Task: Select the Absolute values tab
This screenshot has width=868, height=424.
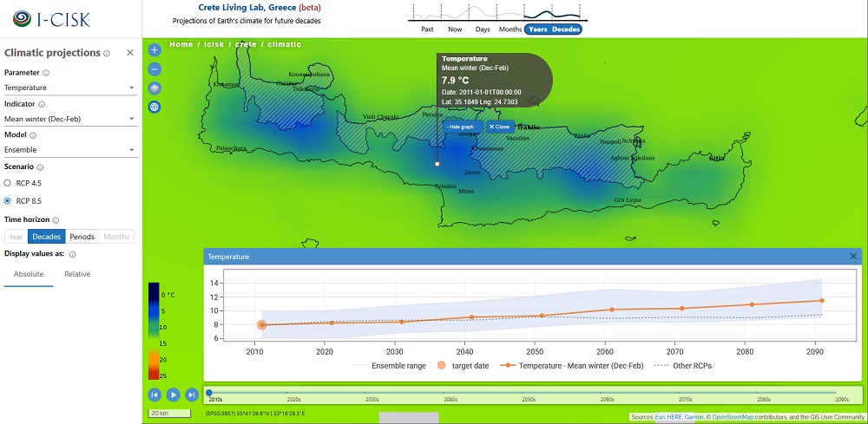Action: (30, 274)
